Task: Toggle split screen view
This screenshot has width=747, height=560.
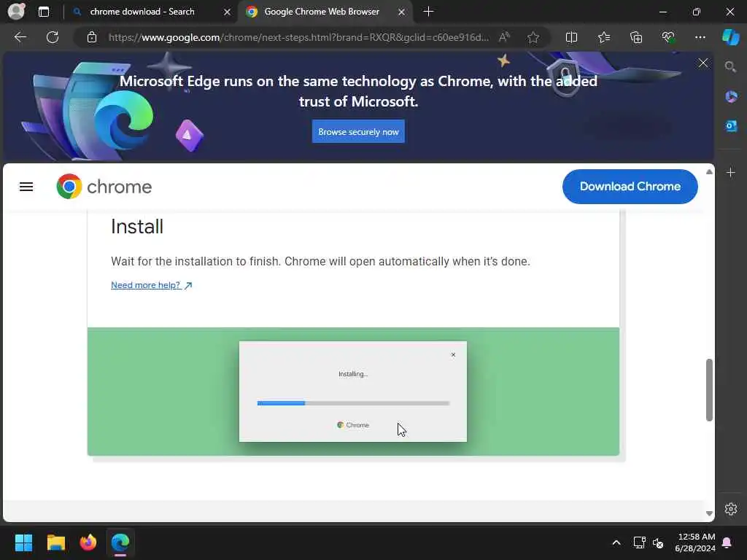Action: coord(571,37)
